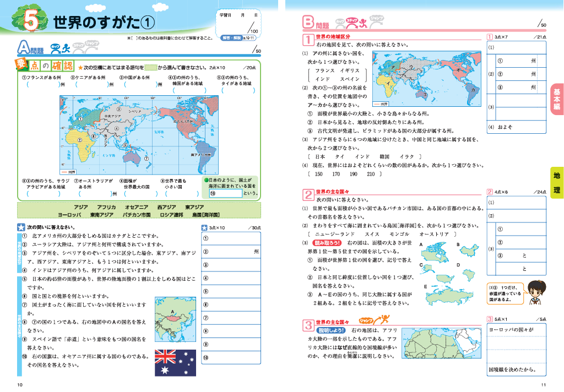564x392 pixels.
Task: Click the North Africa border map
Action: pyautogui.click(x=441, y=344)
